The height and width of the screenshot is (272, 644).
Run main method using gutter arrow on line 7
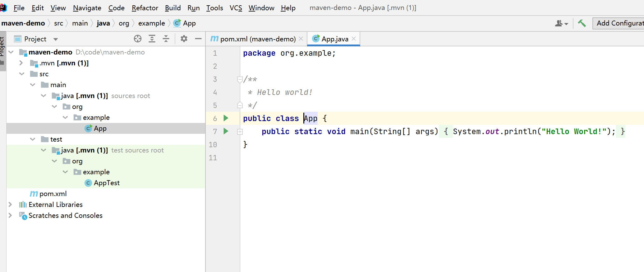(x=226, y=131)
